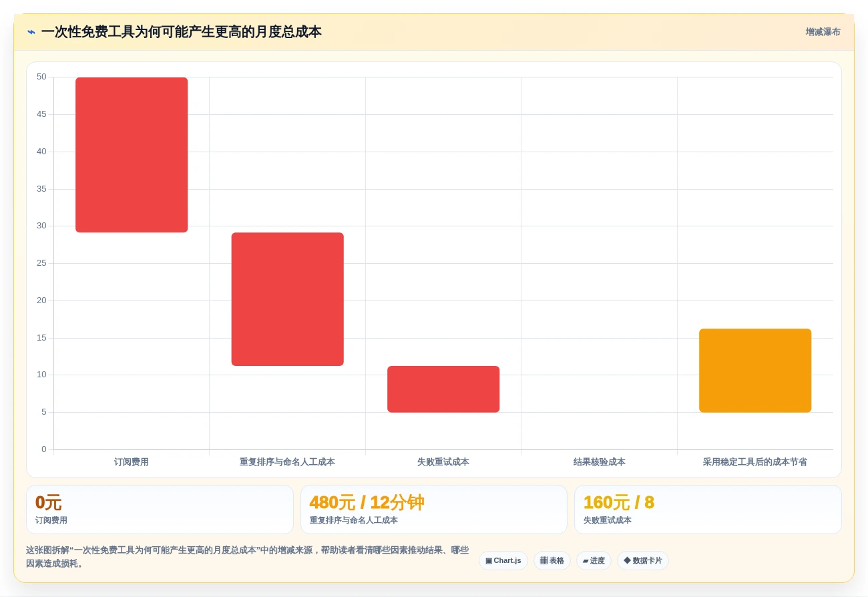Viewport: 868px width, 597px height.
Task: Open the 0元 订阅费用 data card
Action: click(x=160, y=510)
